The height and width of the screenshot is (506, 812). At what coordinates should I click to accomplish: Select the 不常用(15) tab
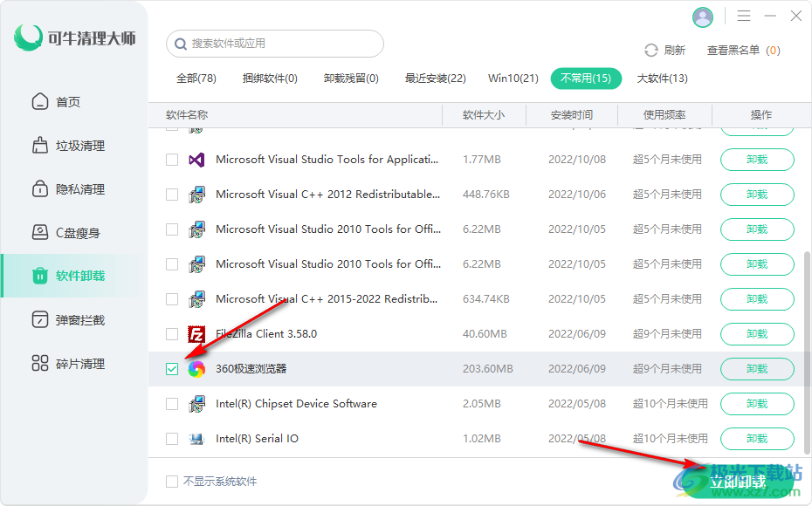click(586, 79)
